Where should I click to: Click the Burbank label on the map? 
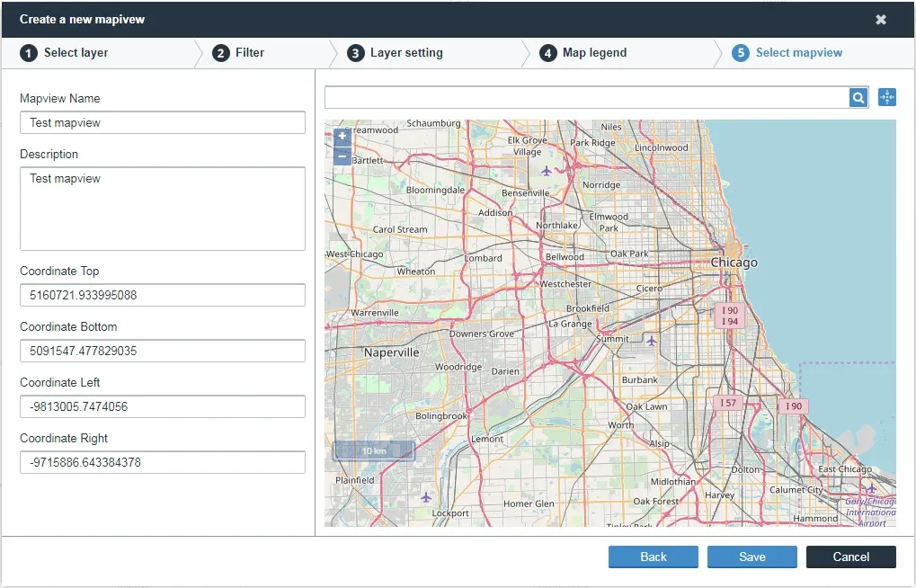pyautogui.click(x=640, y=380)
